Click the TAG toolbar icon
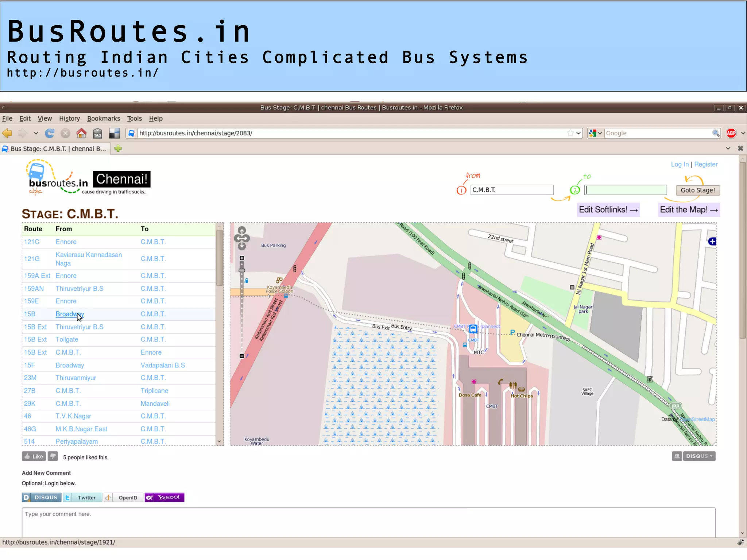Viewport: 747px width, 560px height. pos(97,133)
